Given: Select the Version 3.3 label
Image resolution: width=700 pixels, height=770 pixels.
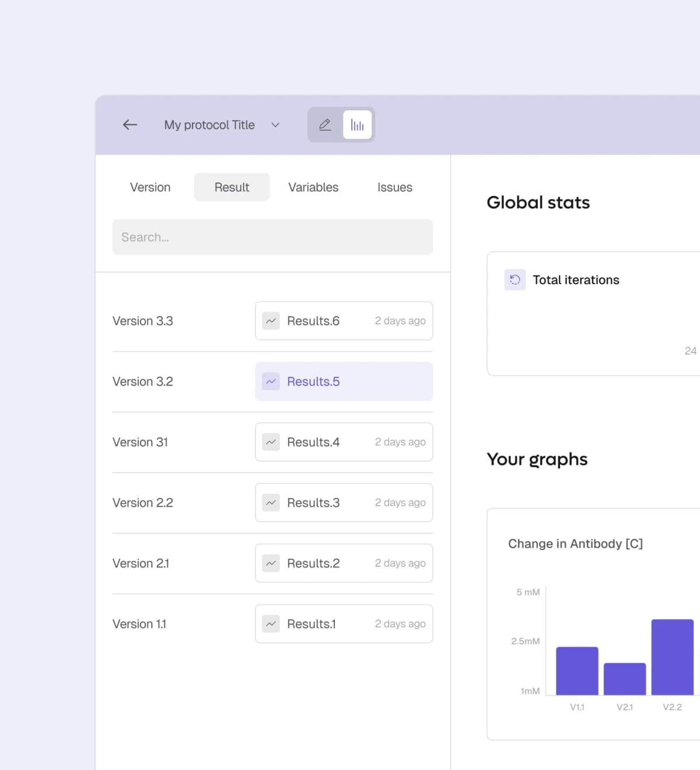Looking at the screenshot, I should point(143,321).
